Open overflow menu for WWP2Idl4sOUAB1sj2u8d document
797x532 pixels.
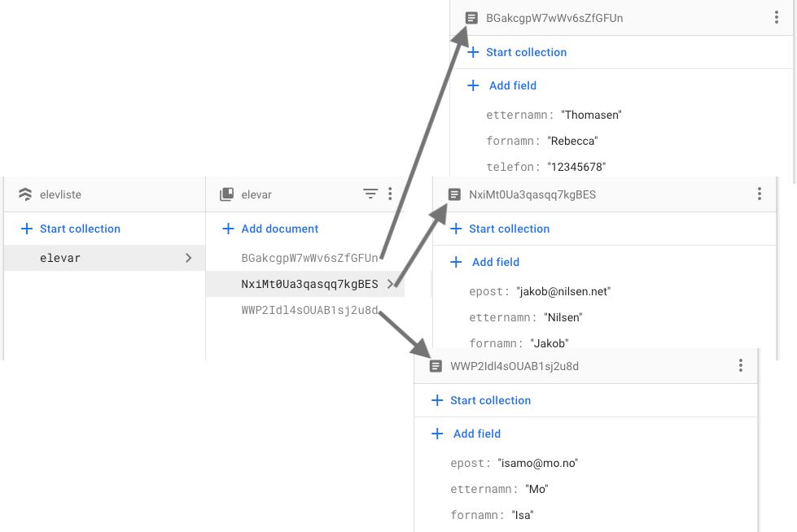pyautogui.click(x=741, y=365)
